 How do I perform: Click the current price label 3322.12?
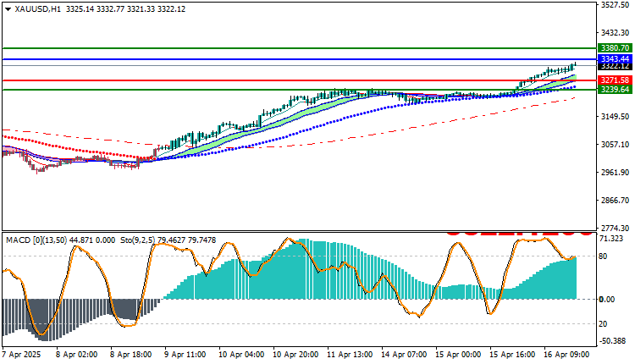tap(616, 66)
